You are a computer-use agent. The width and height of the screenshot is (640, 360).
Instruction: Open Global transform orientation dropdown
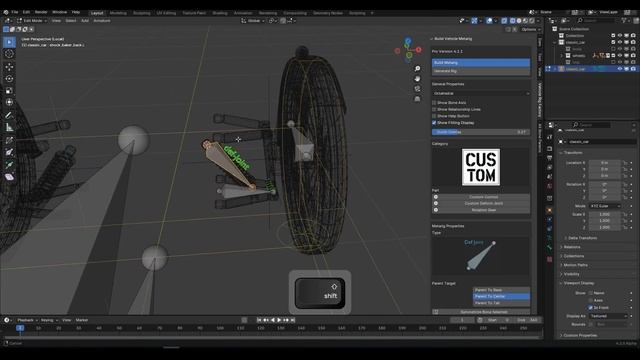(253, 20)
